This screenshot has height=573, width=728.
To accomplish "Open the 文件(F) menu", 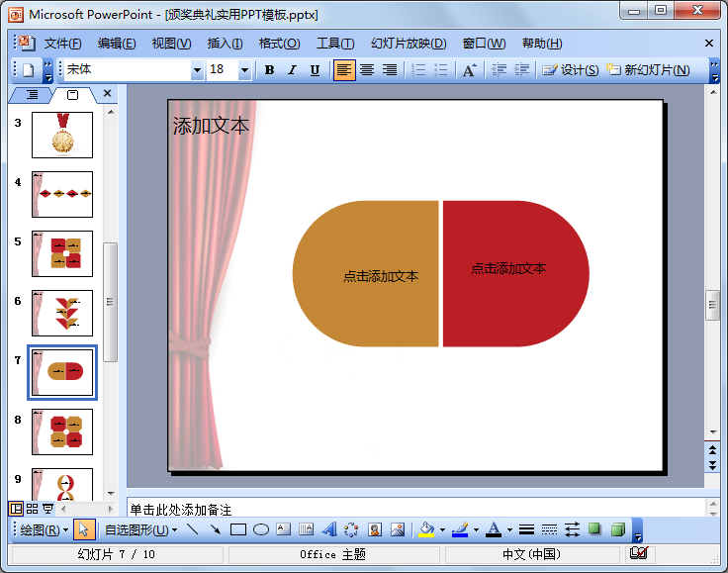I will [x=62, y=44].
